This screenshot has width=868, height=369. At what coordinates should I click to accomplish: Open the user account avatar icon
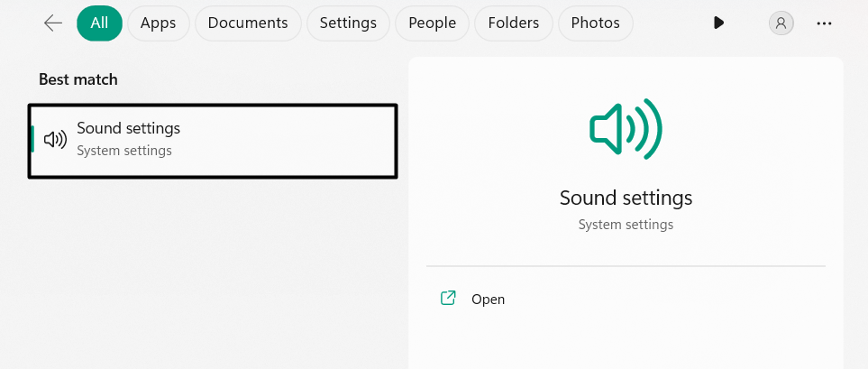pos(781,23)
